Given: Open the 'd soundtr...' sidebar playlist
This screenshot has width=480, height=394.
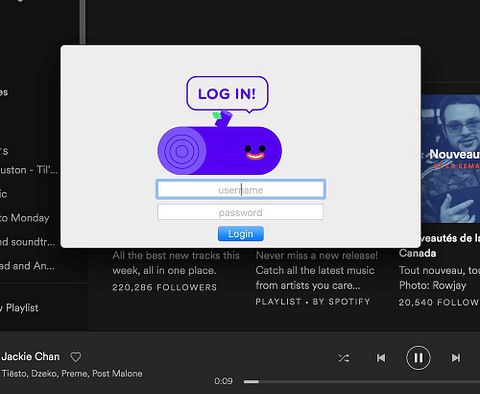Looking at the screenshot, I should pyautogui.click(x=27, y=242).
